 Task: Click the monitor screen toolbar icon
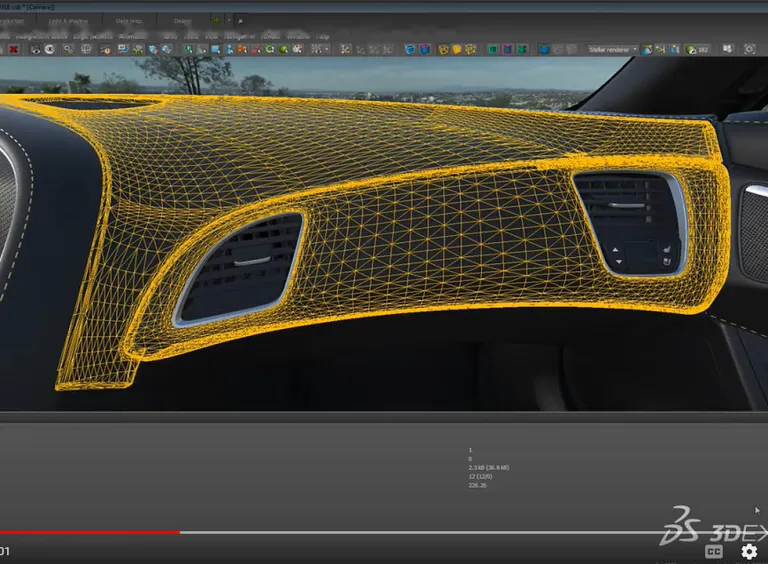(x=122, y=49)
